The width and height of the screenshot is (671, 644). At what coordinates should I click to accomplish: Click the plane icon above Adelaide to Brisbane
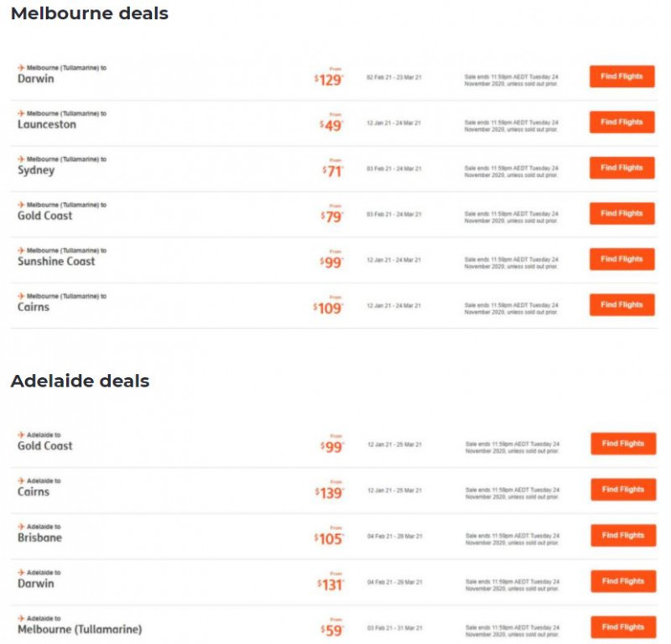21,527
